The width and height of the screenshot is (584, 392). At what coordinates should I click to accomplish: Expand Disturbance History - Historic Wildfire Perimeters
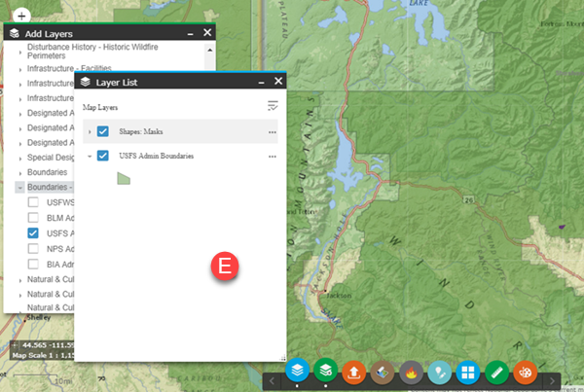point(20,53)
